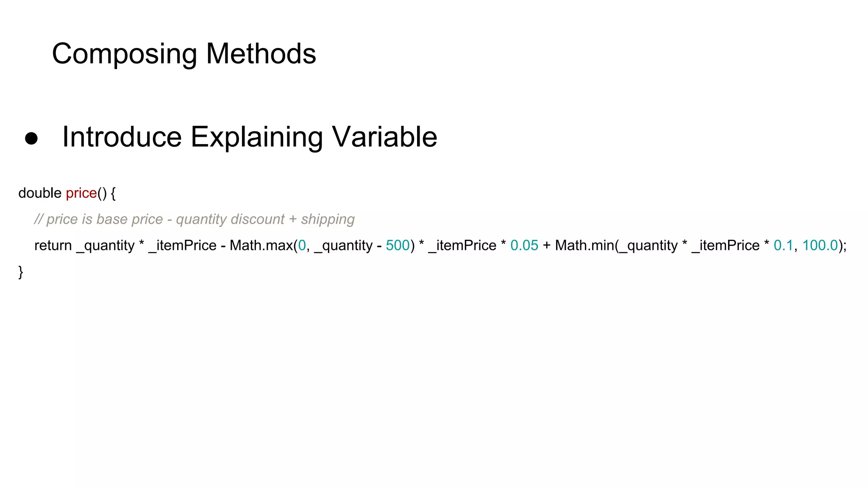Image resolution: width=868 pixels, height=488 pixels.
Task: Select the "Introduce Explaining Variable" heading
Action: pos(249,137)
